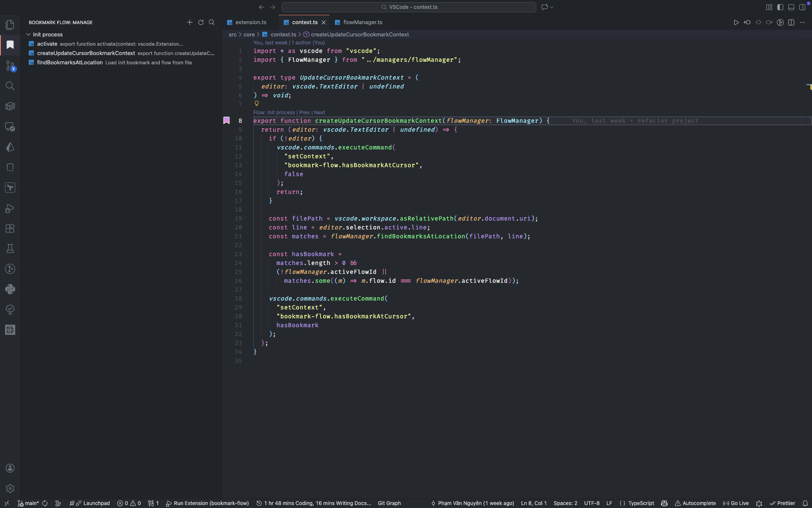Image resolution: width=812 pixels, height=508 pixels.
Task: Open the Testing flask view in sidebar
Action: click(10, 248)
